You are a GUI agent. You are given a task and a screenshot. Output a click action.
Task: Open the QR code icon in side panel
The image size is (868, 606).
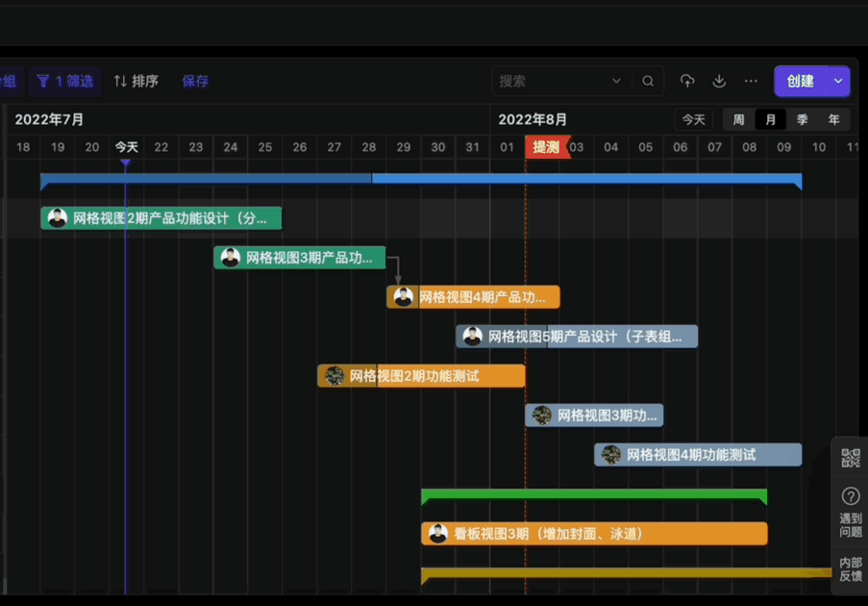(851, 458)
